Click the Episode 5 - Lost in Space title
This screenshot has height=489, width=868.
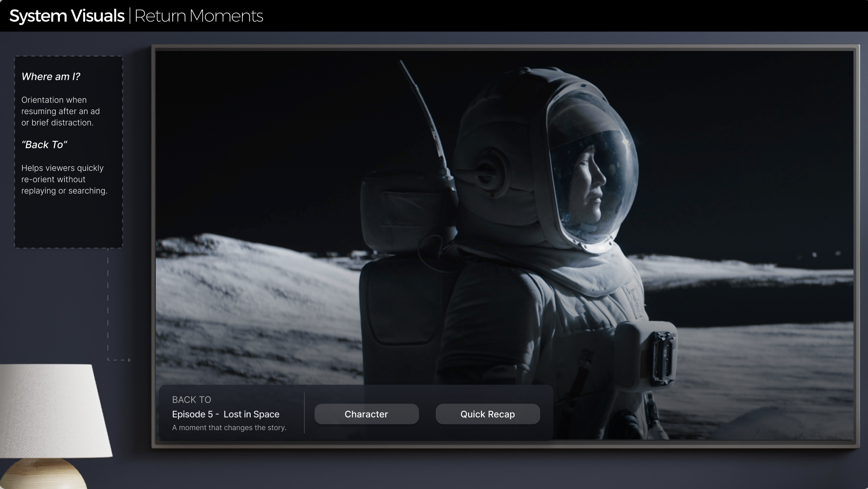[225, 414]
